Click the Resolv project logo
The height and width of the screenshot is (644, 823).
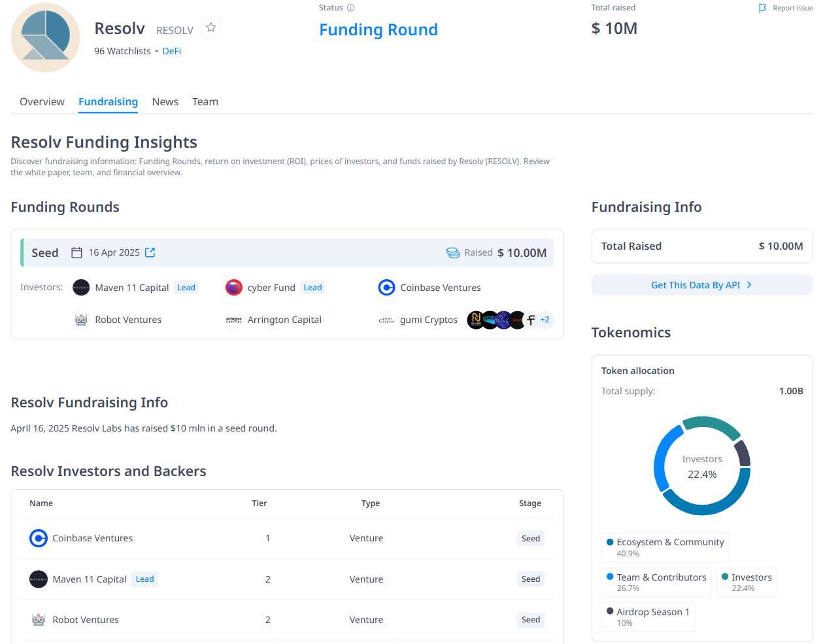coord(46,37)
